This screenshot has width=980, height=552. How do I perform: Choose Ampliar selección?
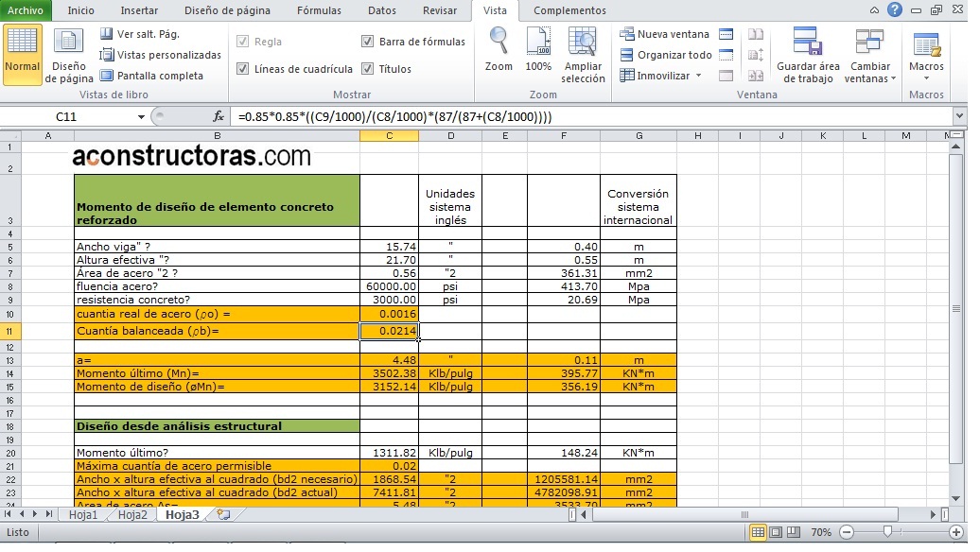(x=583, y=55)
